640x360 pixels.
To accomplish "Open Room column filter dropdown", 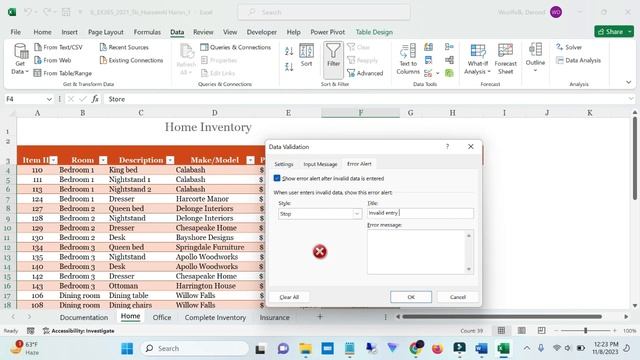I will click(103, 160).
